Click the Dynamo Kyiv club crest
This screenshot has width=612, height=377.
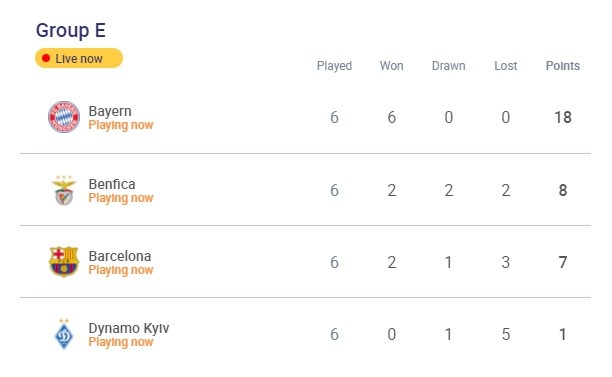point(64,334)
